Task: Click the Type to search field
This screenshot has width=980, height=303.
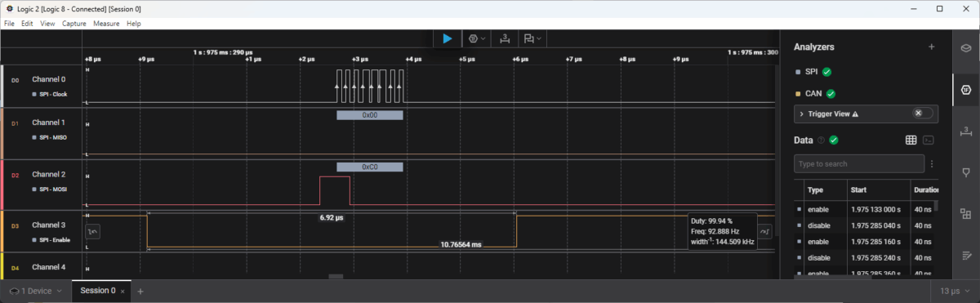Action: [x=858, y=164]
